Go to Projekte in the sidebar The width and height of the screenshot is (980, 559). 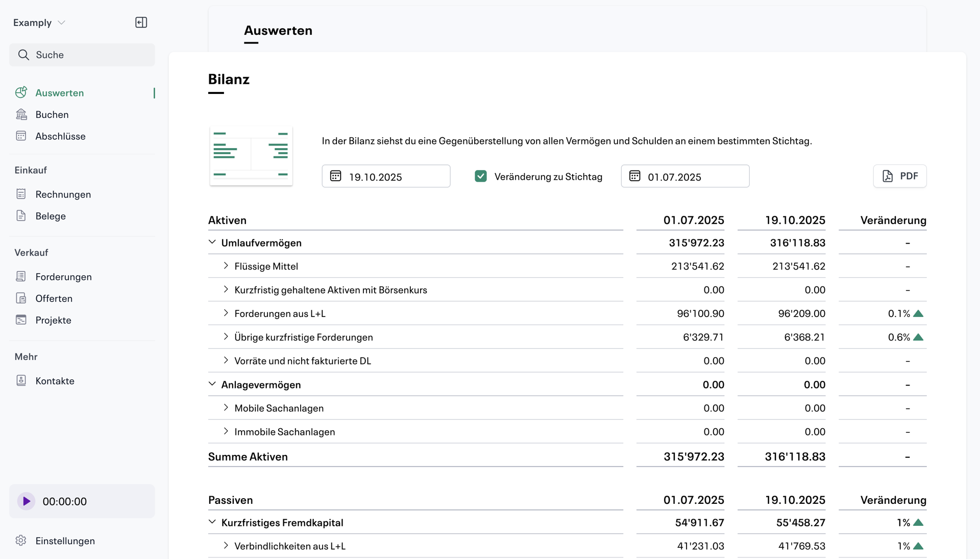tap(53, 320)
